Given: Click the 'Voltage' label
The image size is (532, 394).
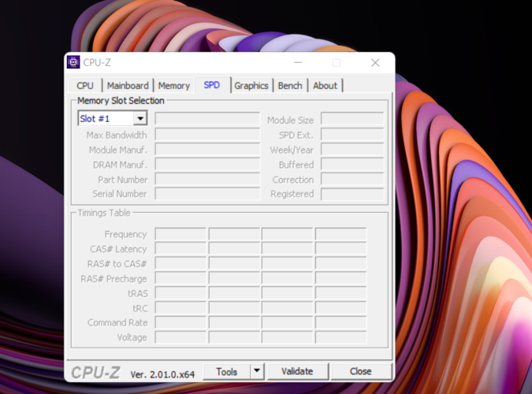Looking at the screenshot, I should point(132,337).
